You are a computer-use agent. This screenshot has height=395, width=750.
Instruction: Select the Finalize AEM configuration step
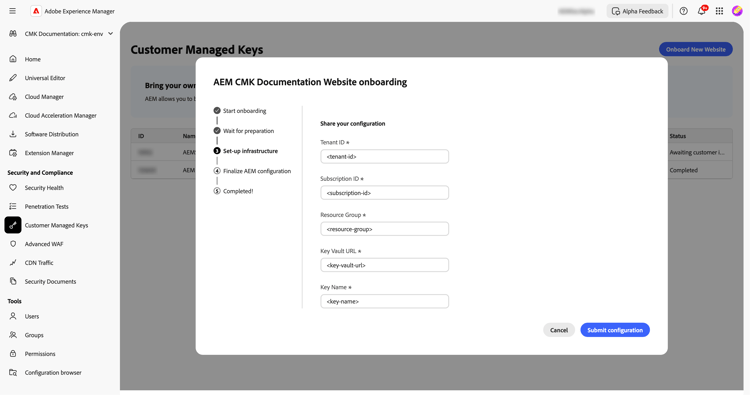coord(252,171)
